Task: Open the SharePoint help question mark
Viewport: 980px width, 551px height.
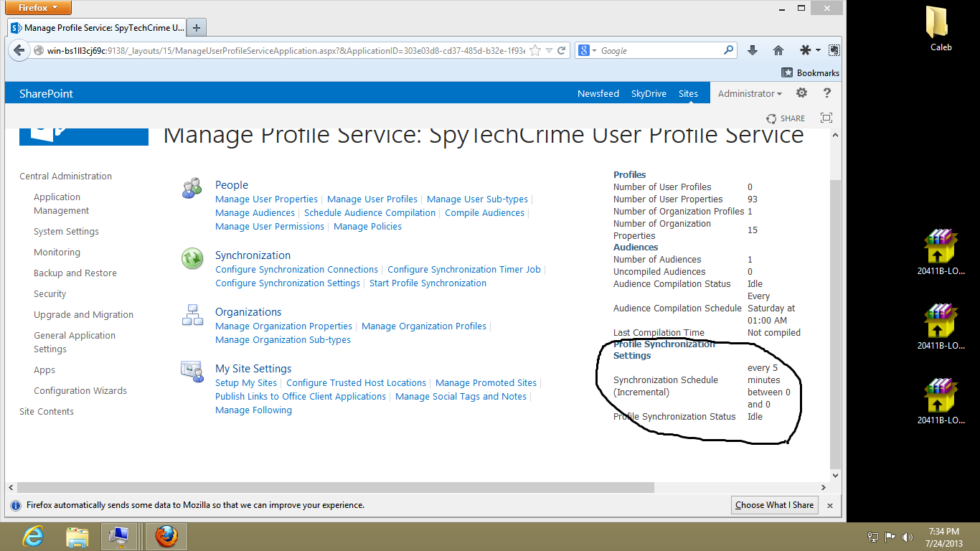Action: tap(826, 93)
